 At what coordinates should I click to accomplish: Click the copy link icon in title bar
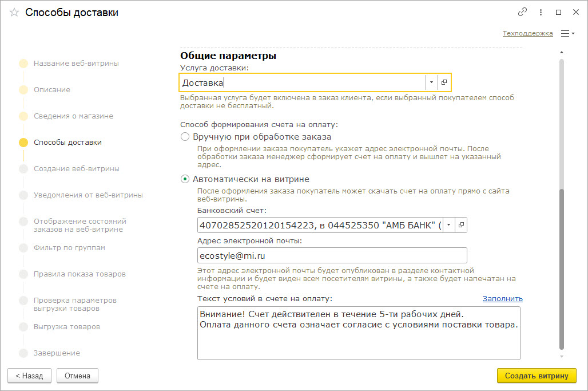click(x=522, y=12)
